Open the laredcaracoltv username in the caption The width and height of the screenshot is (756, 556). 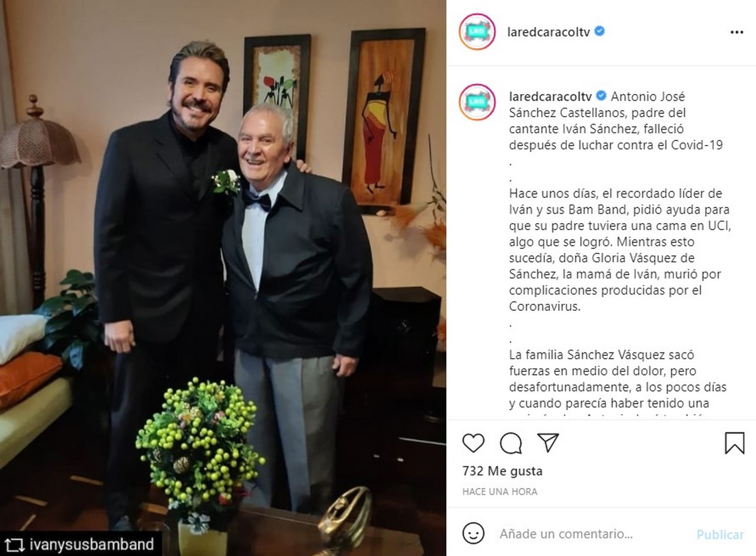(549, 96)
